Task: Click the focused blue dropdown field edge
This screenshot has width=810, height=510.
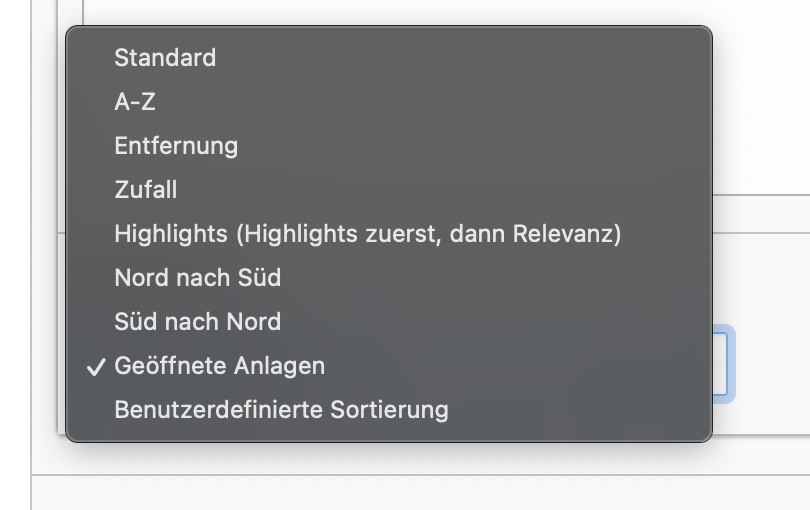Action: point(723,364)
